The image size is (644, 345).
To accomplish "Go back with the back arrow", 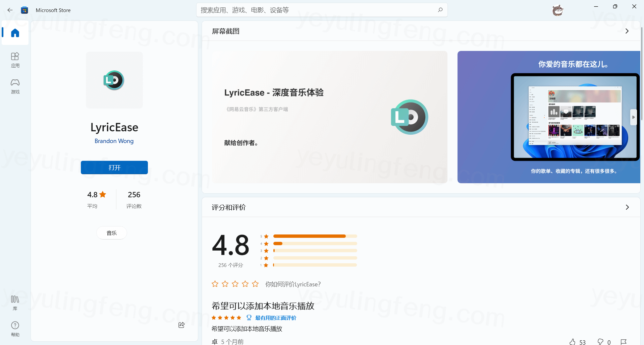I will point(10,10).
